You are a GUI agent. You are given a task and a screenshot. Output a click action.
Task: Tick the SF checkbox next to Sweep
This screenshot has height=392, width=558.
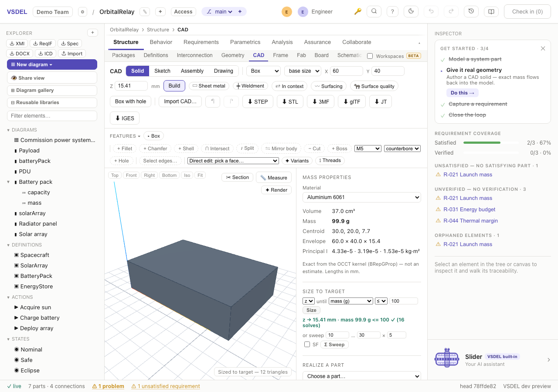pos(307,345)
